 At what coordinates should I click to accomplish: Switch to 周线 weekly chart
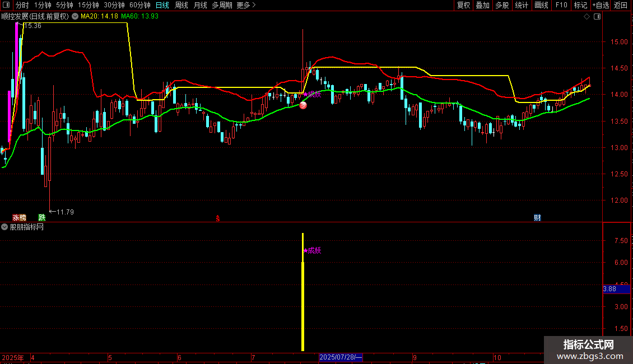(181, 5)
